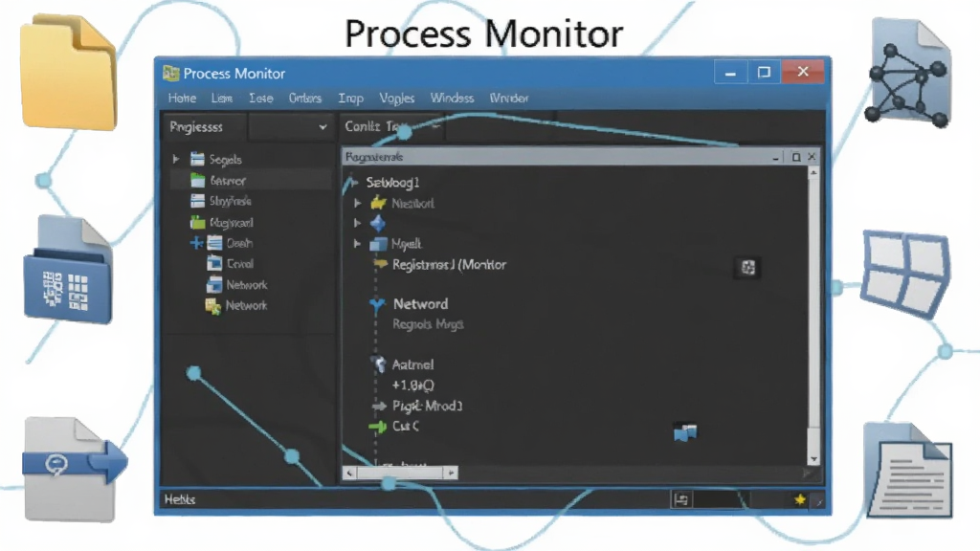
Task: Click the "Hetits" status bar text
Action: 180,499
